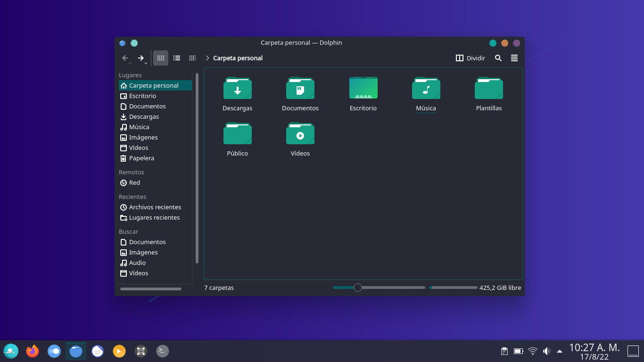Open the application launcher in taskbar
This screenshot has width=644, height=362.
pos(11,351)
